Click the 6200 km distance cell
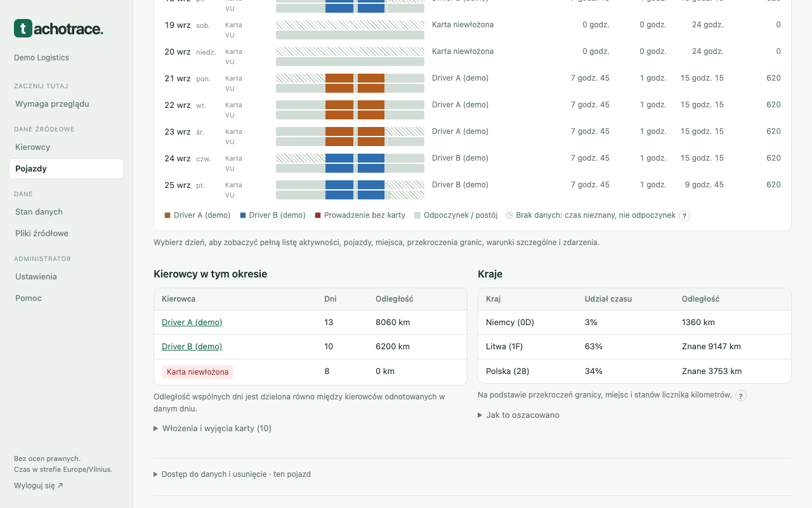The height and width of the screenshot is (508, 812). click(x=393, y=347)
